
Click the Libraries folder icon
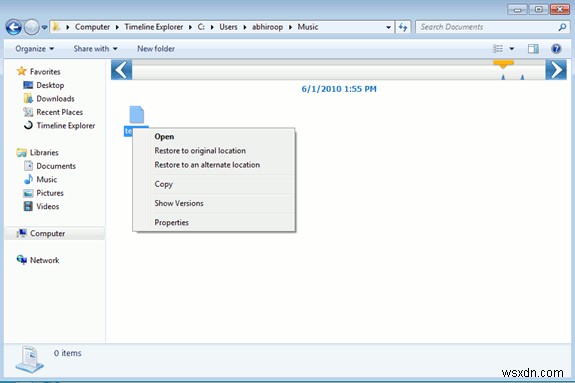click(x=22, y=152)
